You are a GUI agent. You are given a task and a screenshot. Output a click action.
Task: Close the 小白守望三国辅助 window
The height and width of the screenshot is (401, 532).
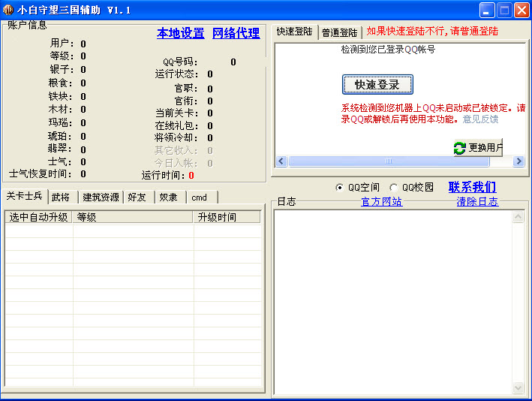[x=521, y=11]
